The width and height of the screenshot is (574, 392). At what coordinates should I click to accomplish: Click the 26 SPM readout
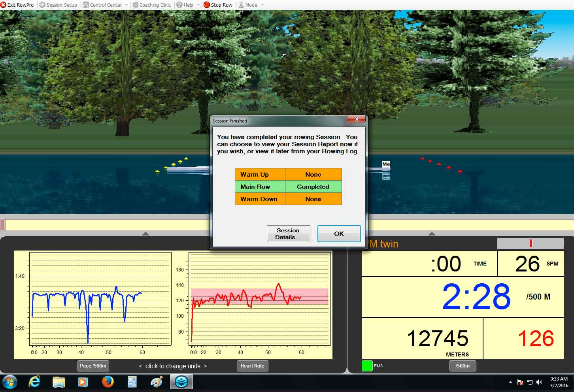pyautogui.click(x=527, y=264)
